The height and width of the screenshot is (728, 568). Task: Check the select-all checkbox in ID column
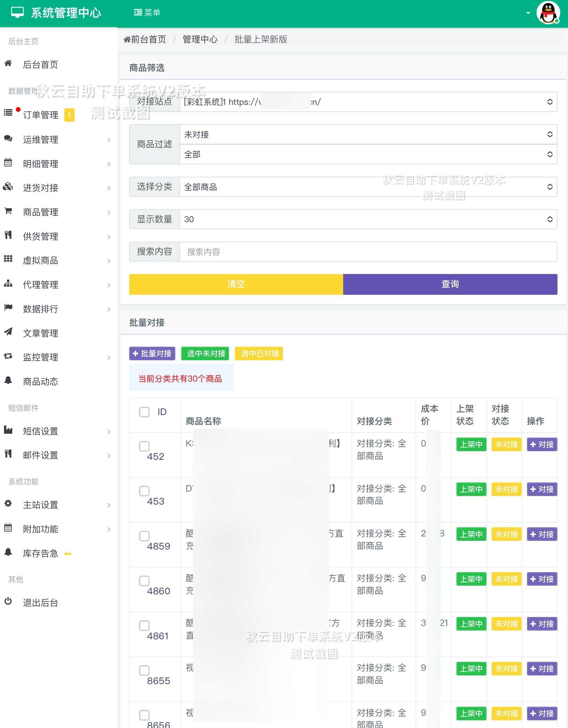pos(144,412)
